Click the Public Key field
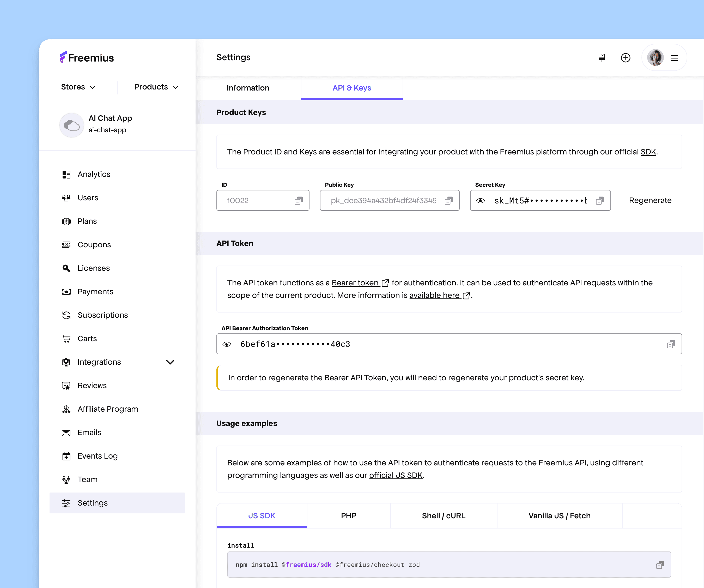This screenshot has width=704, height=588. (390, 201)
